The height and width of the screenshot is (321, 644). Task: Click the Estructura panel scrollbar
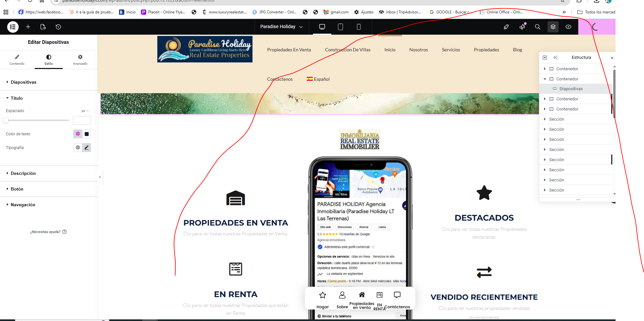click(614, 95)
